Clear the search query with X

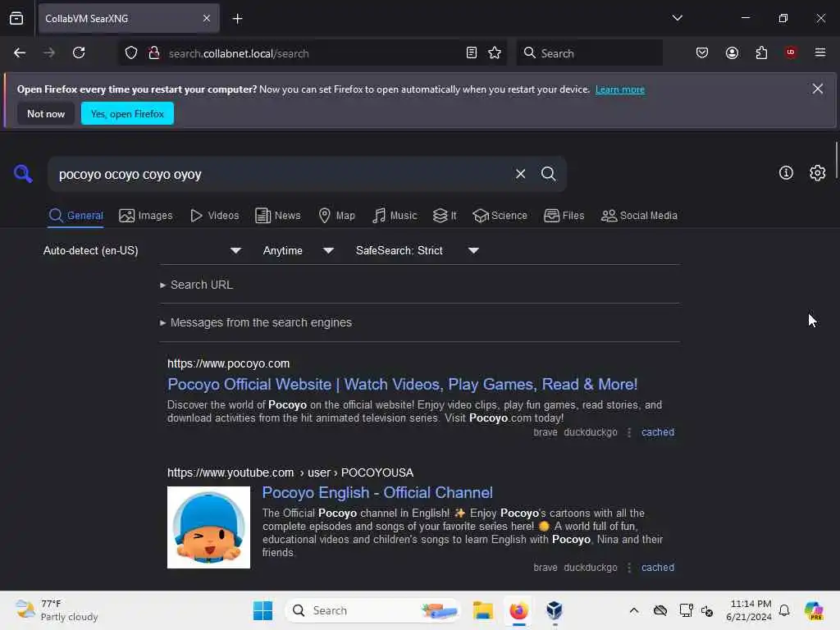pyautogui.click(x=520, y=174)
